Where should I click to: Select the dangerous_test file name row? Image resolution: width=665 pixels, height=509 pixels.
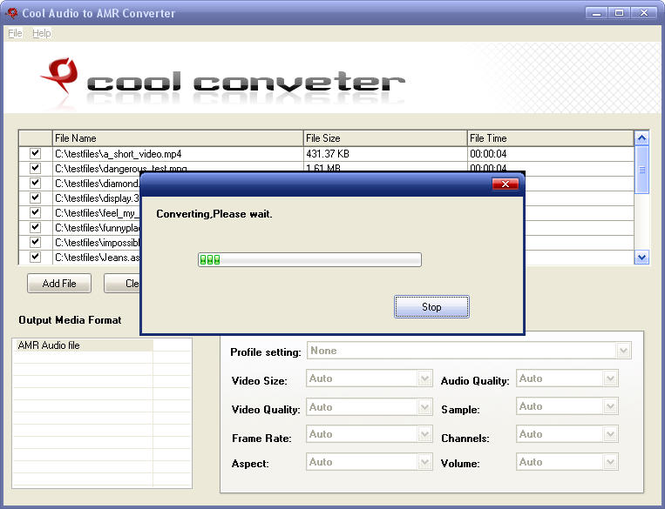tap(121, 168)
